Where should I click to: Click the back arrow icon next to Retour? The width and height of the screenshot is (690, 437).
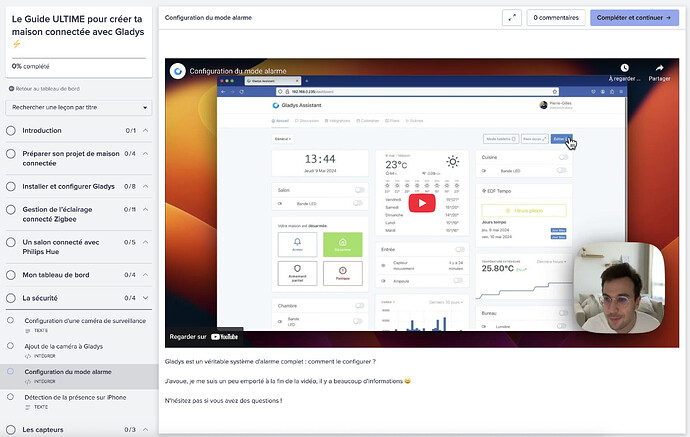[x=11, y=88]
